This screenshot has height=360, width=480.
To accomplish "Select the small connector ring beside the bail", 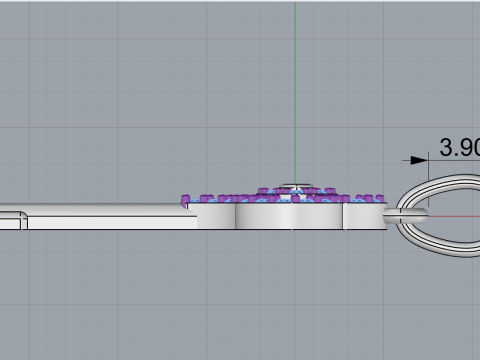I will 405,216.
